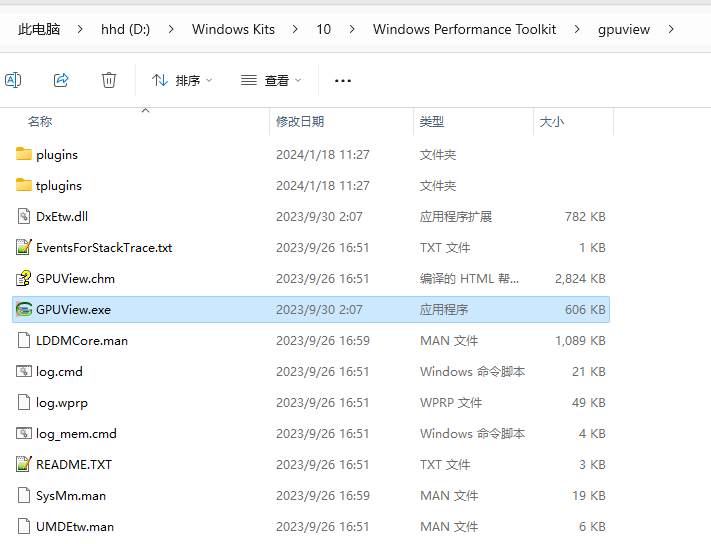The image size is (711, 544).
Task: Click the SysMm.man file name
Action: pos(71,496)
